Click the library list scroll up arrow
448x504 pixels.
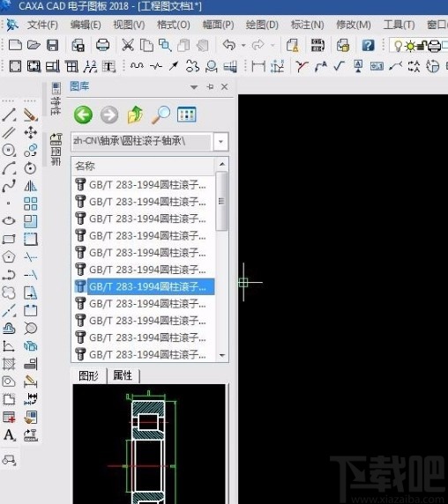click(x=222, y=164)
